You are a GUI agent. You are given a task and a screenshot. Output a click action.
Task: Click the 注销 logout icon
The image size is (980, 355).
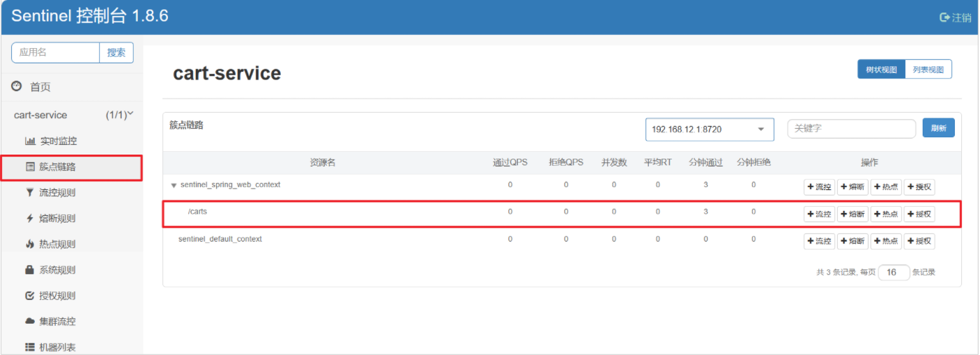tap(944, 17)
